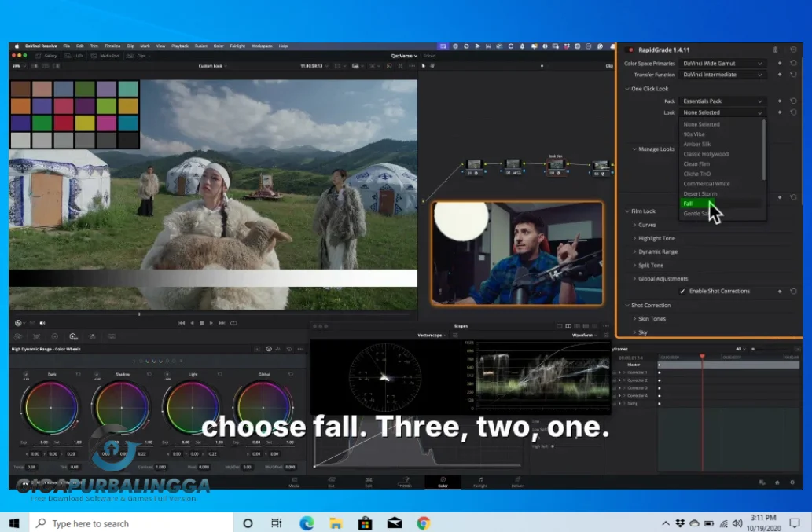The width and height of the screenshot is (812, 532).
Task: Open the Media Pool panel
Action: 105,56
